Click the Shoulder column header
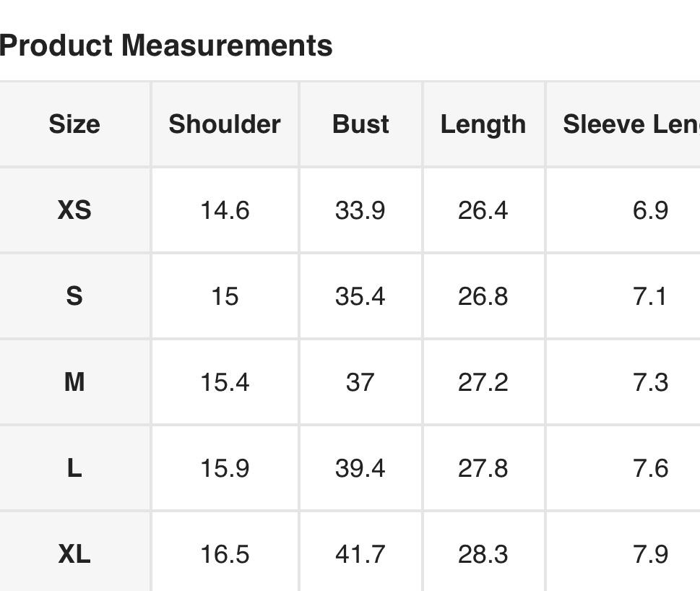 (225, 124)
